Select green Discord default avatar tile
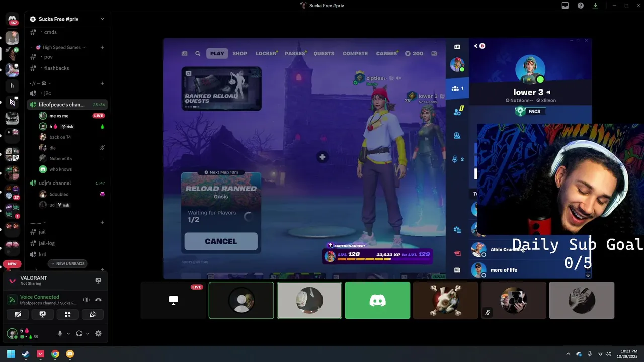This screenshot has height=362, width=644. (377, 300)
